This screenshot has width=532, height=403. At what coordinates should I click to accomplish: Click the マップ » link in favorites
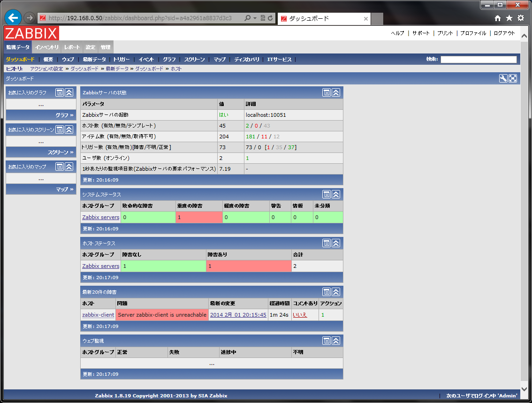click(x=65, y=189)
